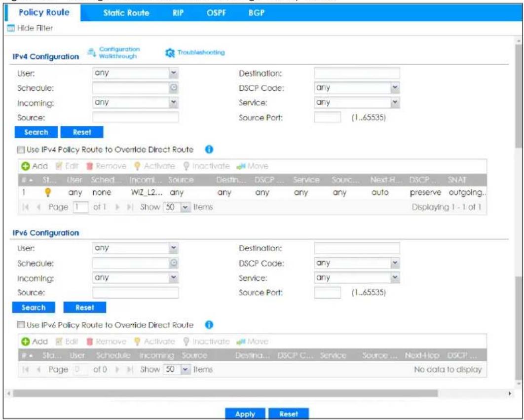Click the vertical scrollbar thumb
Viewport: 524px width, 420px height.
click(x=519, y=95)
